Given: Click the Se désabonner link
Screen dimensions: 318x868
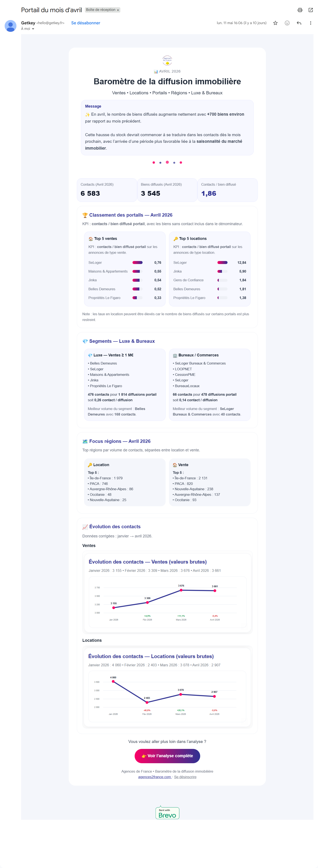Looking at the screenshot, I should (86, 23).
